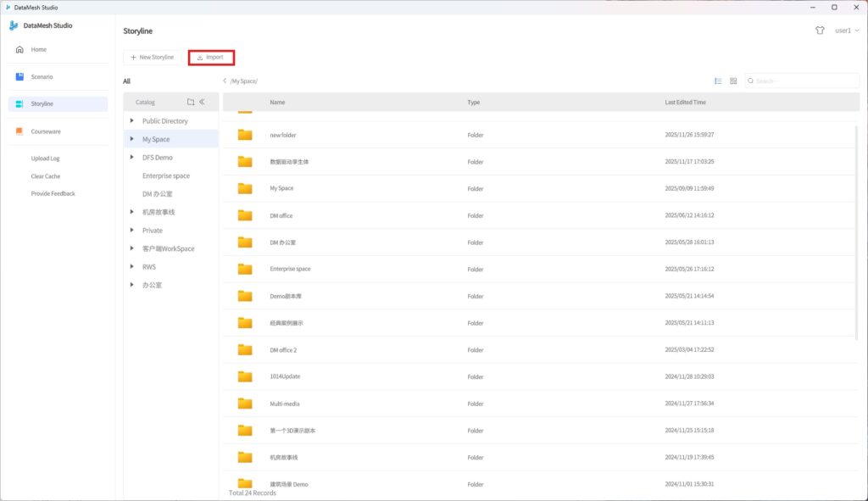The width and height of the screenshot is (868, 501).
Task: Expand the Public Directory tree node
Action: [x=131, y=121]
